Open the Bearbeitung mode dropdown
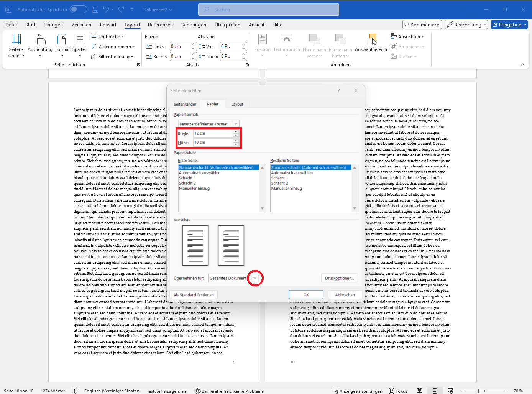532x394 pixels. 466,25
